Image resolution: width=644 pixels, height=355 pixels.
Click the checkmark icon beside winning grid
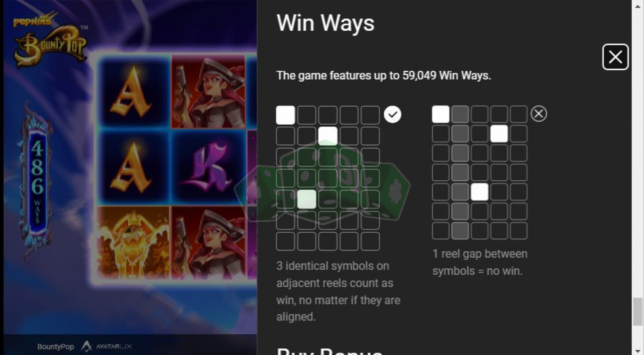[x=393, y=114]
